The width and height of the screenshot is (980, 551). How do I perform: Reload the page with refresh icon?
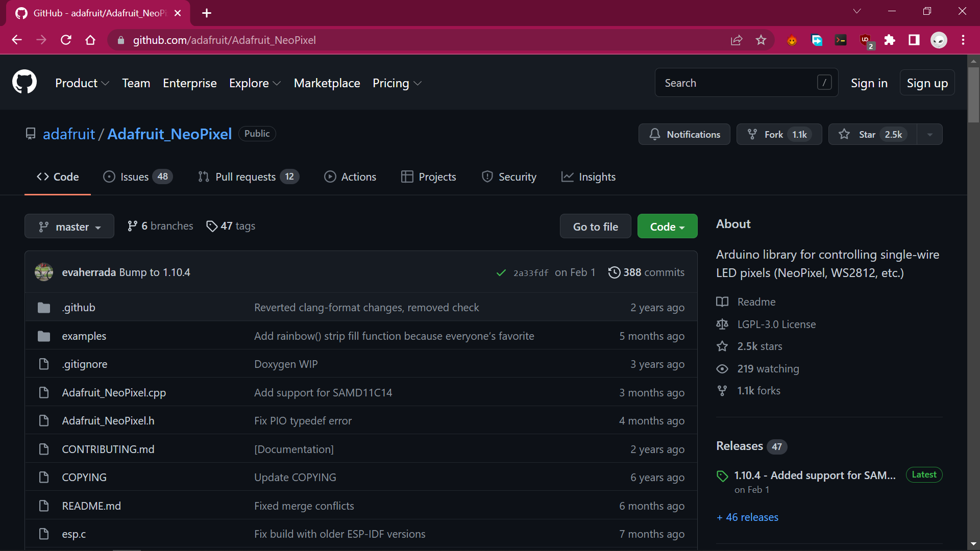[66, 40]
